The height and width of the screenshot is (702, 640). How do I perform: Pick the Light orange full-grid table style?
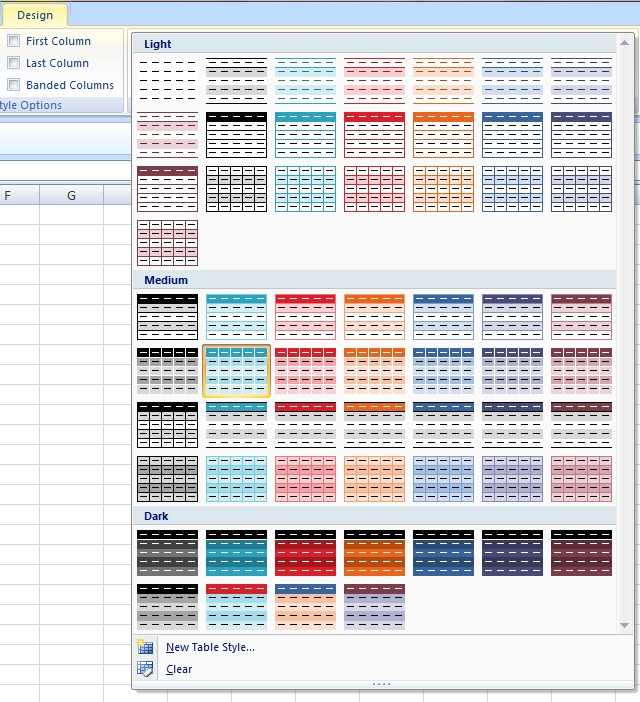coord(443,189)
